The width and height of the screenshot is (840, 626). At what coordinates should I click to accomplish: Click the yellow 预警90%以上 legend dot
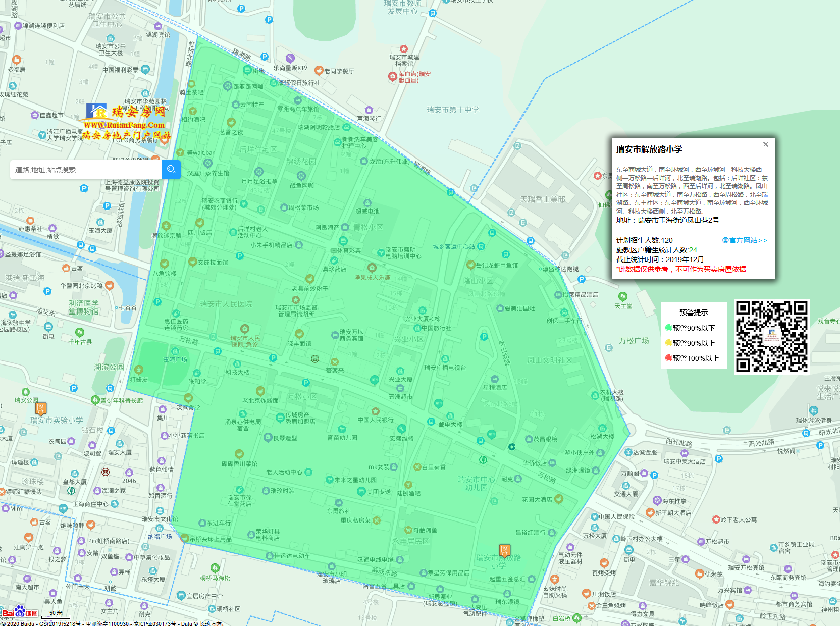point(669,343)
